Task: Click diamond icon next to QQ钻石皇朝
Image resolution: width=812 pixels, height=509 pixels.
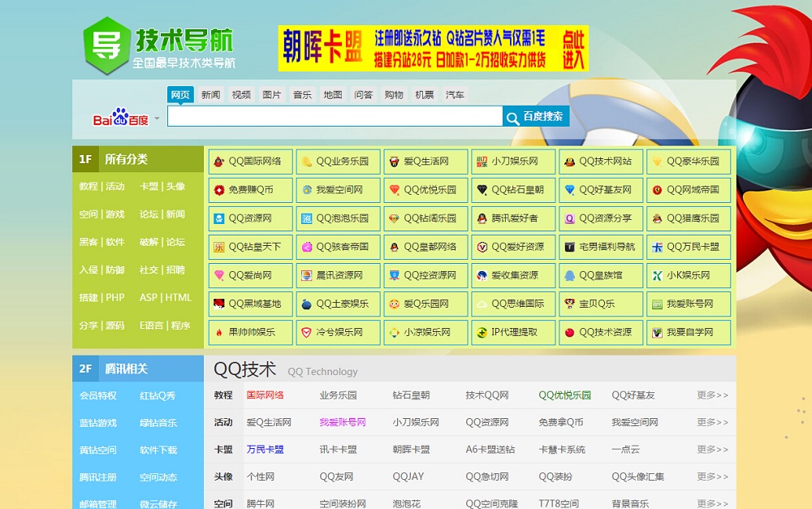Action: tap(482, 190)
